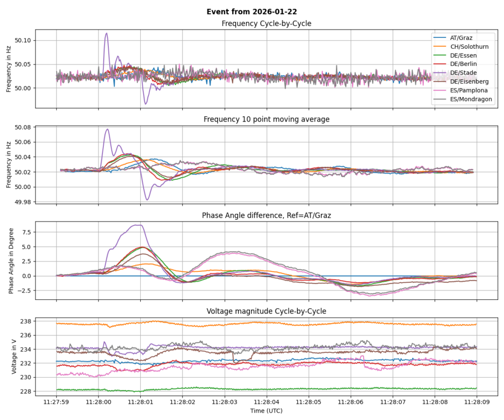The height and width of the screenshot is (420, 504).
Task: Click the brown DE/Eisenberg legend line swatch
Action: click(x=440, y=81)
